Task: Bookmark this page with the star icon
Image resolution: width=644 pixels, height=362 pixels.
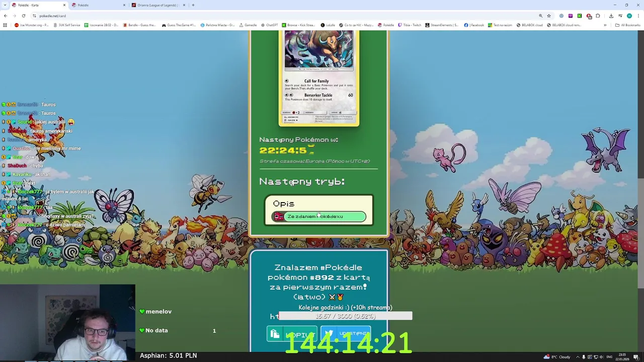Action: [x=549, y=16]
